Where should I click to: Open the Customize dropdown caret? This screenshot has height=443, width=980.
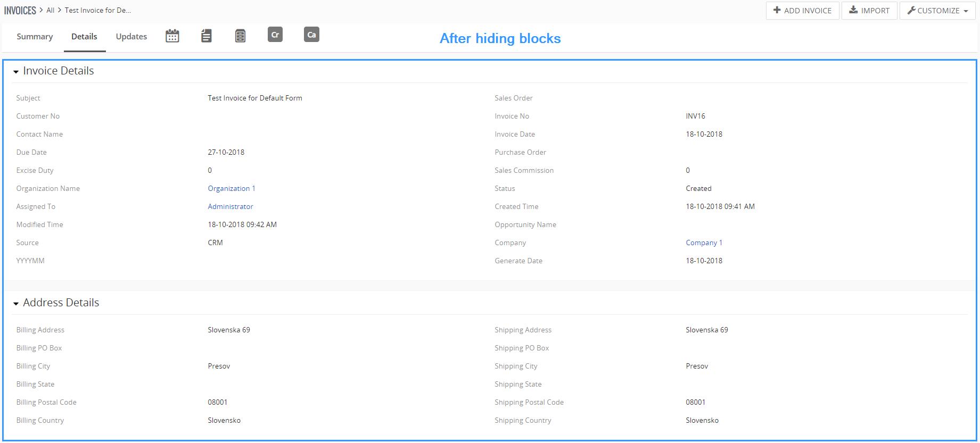pos(966,11)
